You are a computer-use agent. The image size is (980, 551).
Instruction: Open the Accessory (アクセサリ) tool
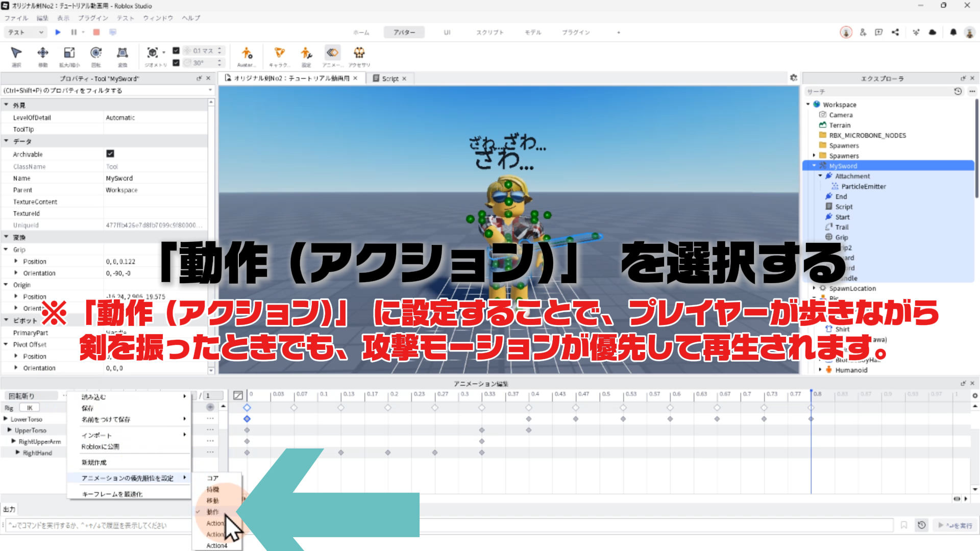coord(359,53)
